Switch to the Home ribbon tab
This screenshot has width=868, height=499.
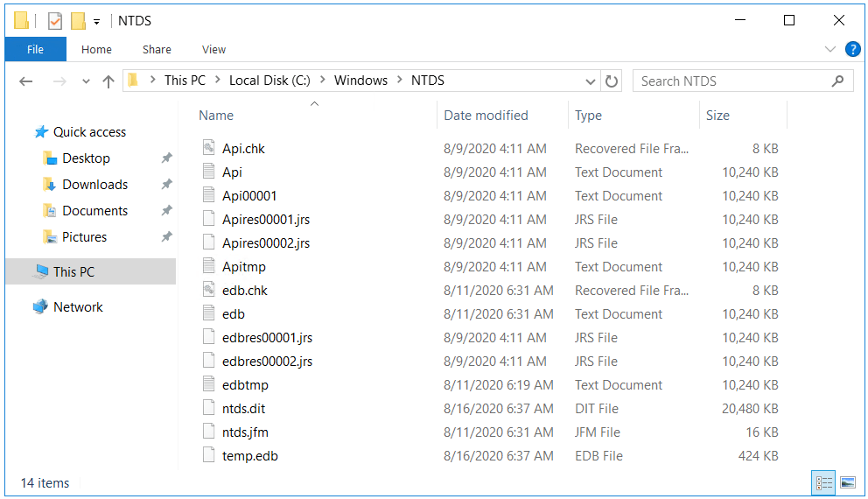click(96, 49)
